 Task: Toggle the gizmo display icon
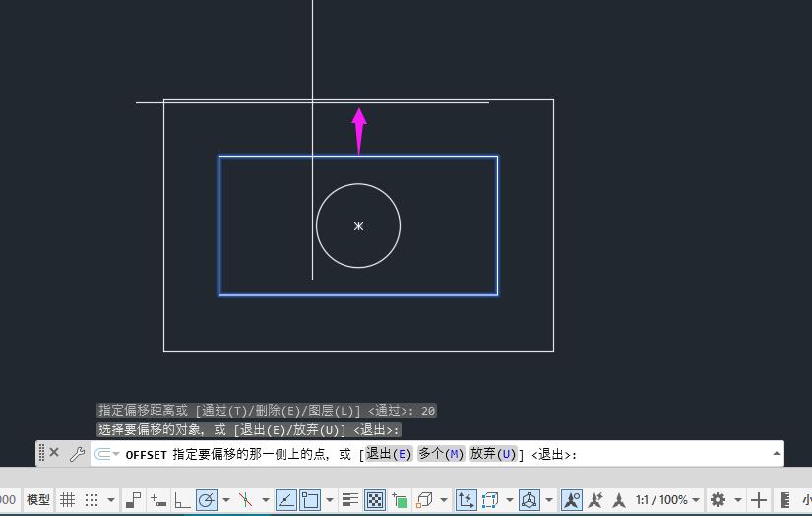[x=529, y=500]
